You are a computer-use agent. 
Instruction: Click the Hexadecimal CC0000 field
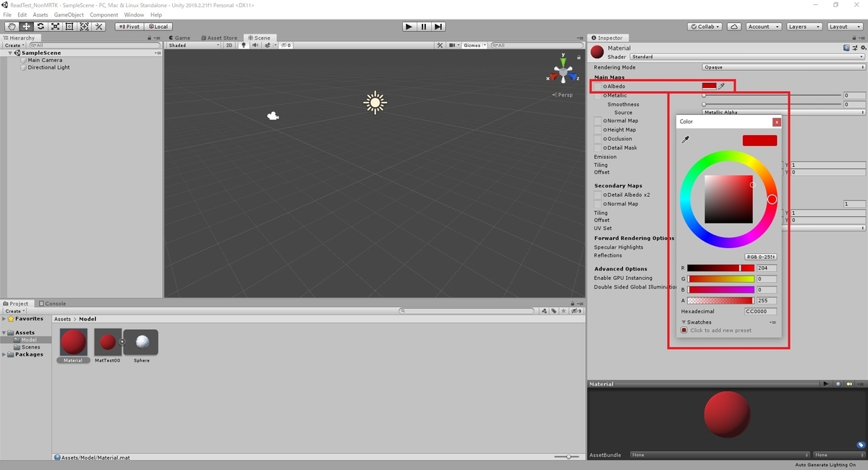pos(760,311)
